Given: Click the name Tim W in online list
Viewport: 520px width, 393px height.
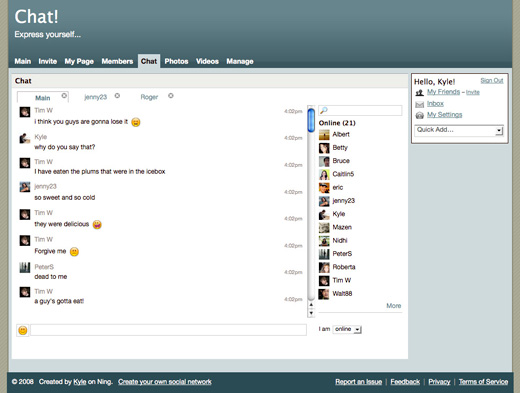Looking at the screenshot, I should tap(342, 280).
